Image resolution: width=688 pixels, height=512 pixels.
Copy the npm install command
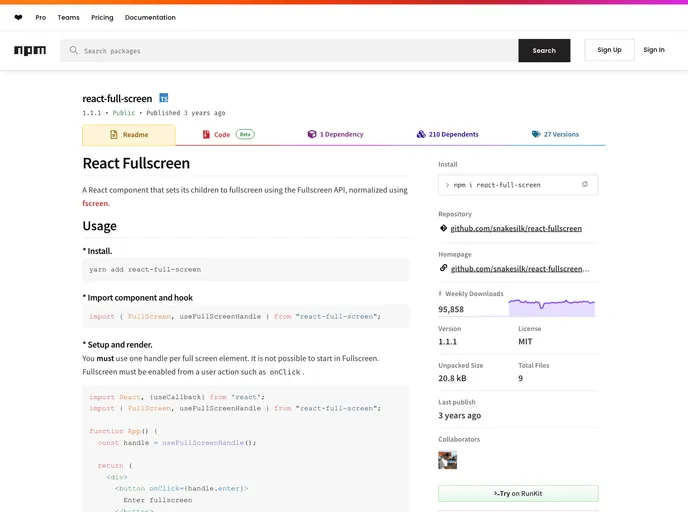click(x=584, y=185)
